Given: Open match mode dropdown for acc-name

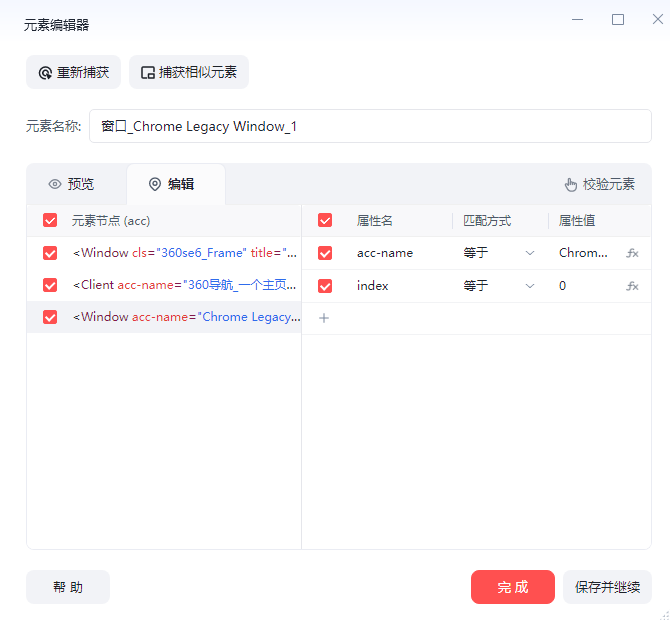Looking at the screenshot, I should click(499, 253).
